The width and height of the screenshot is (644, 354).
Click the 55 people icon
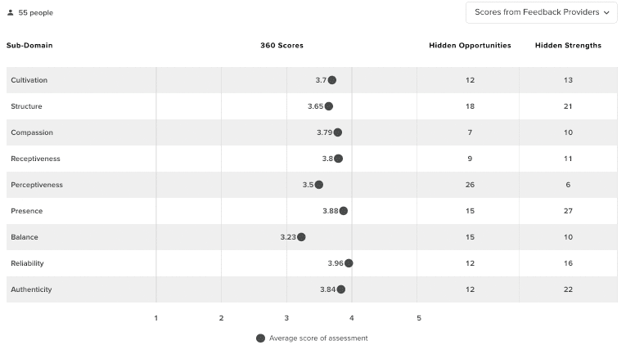(10, 13)
